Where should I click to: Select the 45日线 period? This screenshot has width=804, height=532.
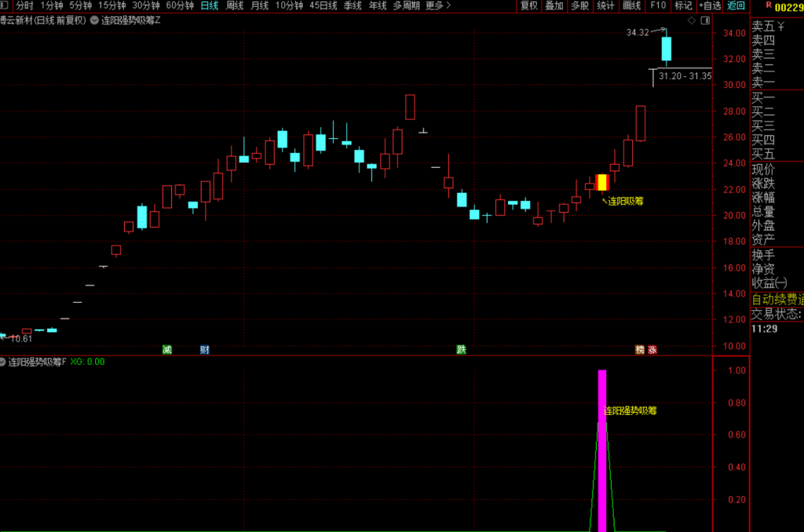[323, 5]
